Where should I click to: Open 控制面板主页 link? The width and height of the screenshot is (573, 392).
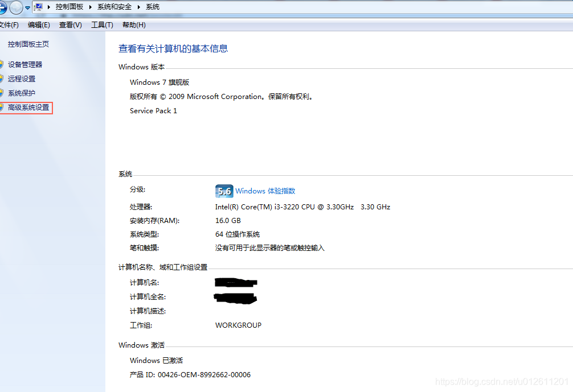pyautogui.click(x=28, y=44)
